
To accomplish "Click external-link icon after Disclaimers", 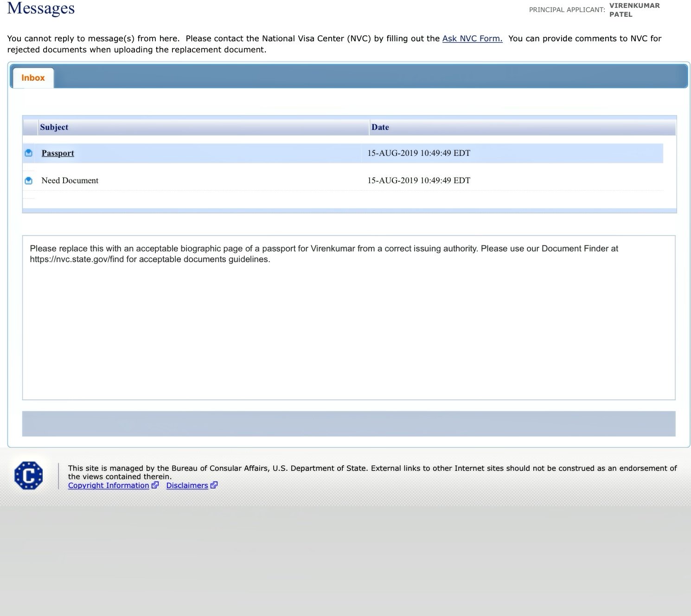I will (x=214, y=485).
